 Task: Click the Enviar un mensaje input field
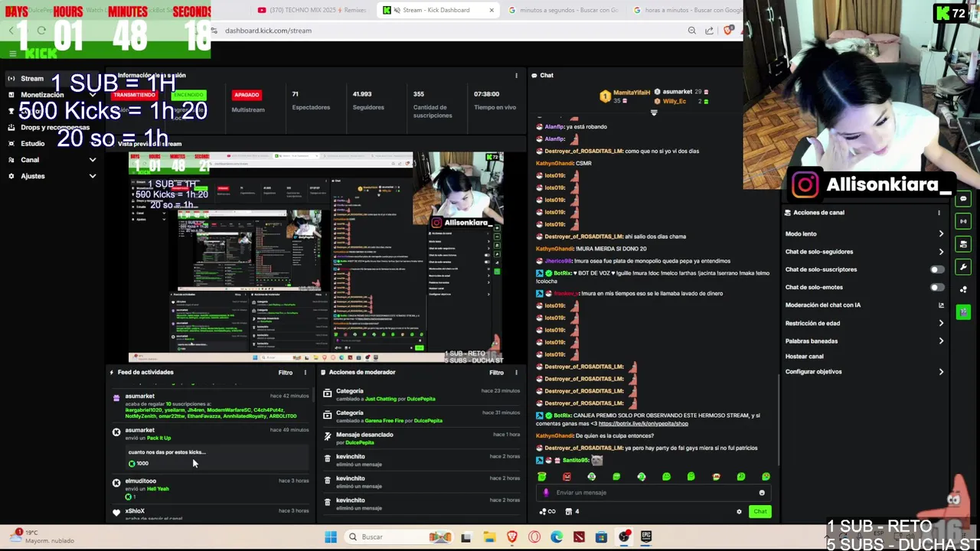[655, 493]
